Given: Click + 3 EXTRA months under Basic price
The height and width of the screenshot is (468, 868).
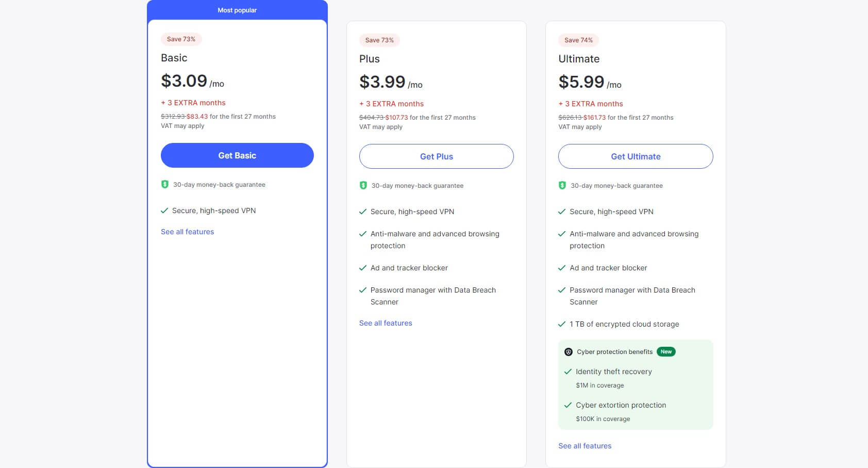Looking at the screenshot, I should (193, 103).
